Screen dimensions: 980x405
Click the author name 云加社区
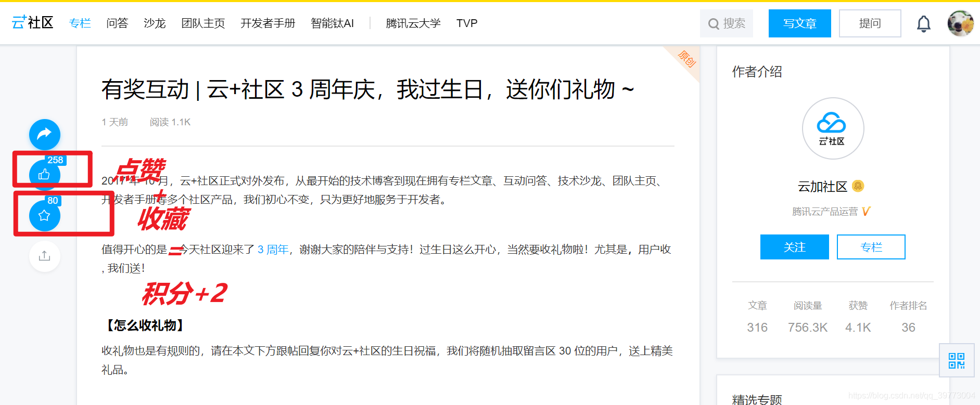[x=822, y=186]
